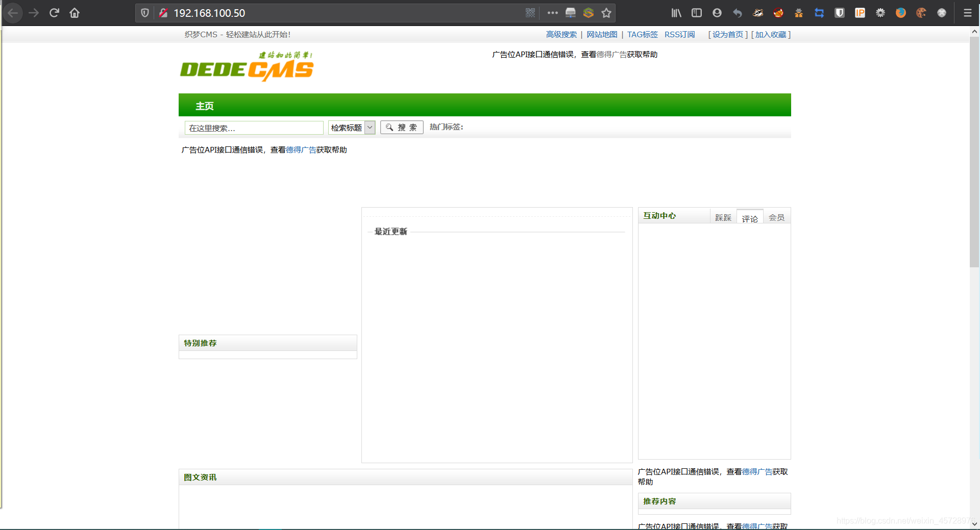Reload the current page
Screen dimensions: 980x530
(x=54, y=13)
